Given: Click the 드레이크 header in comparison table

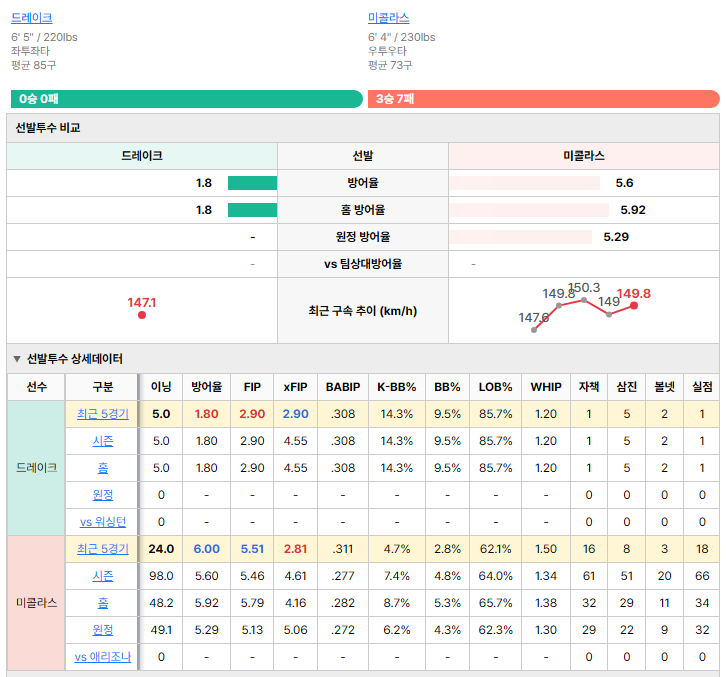Looking at the screenshot, I should coord(142,156).
